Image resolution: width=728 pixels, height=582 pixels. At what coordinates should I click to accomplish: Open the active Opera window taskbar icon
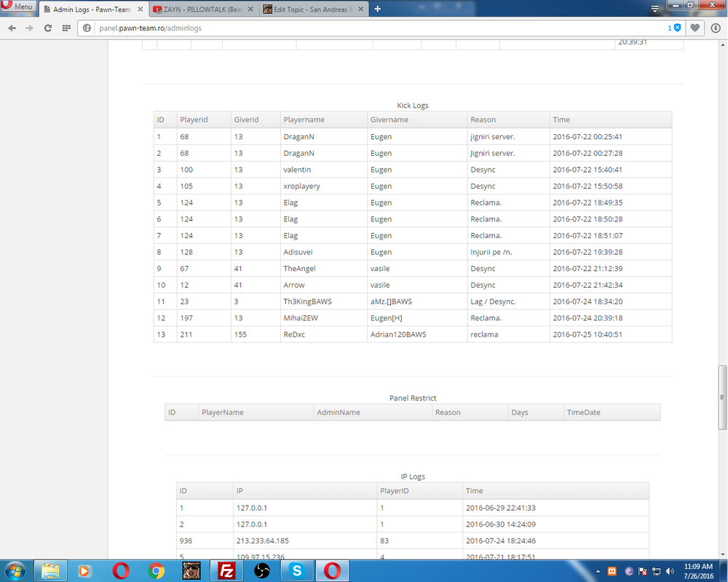(333, 571)
